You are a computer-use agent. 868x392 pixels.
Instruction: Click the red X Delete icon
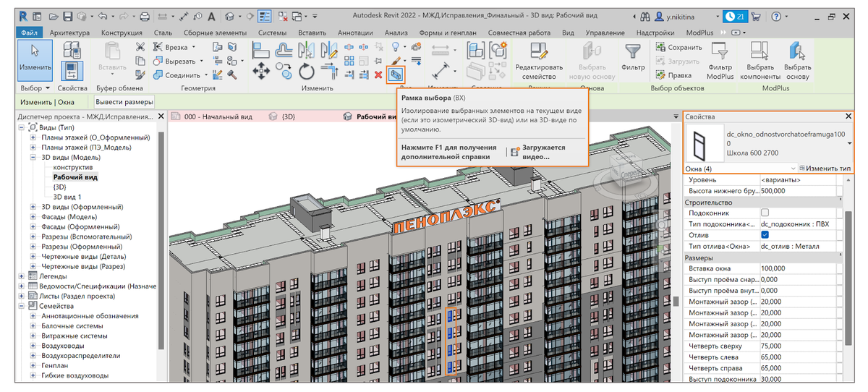378,74
